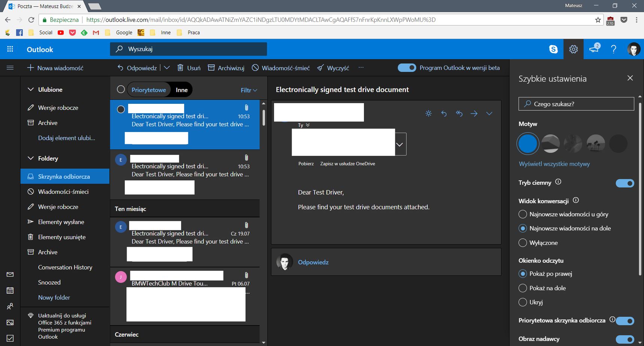Open the calendar icon in left rail
The width and height of the screenshot is (644, 346).
pos(10,291)
